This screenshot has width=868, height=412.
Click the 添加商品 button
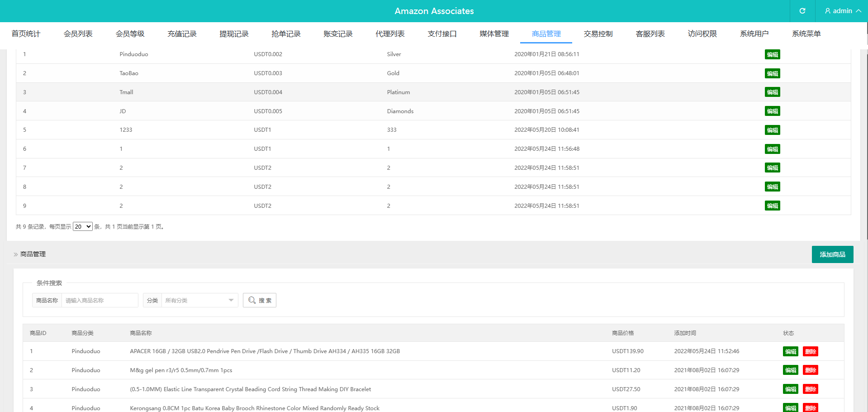point(832,254)
